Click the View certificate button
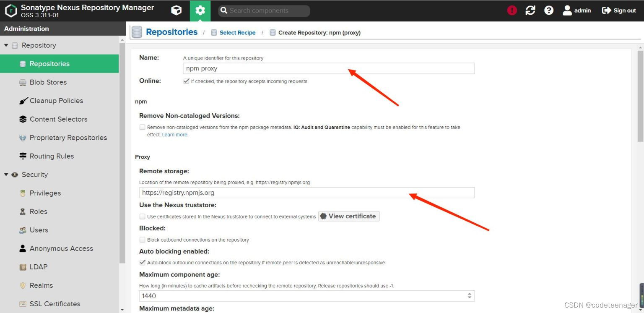Viewport: 644px width, 313px height. pos(349,216)
